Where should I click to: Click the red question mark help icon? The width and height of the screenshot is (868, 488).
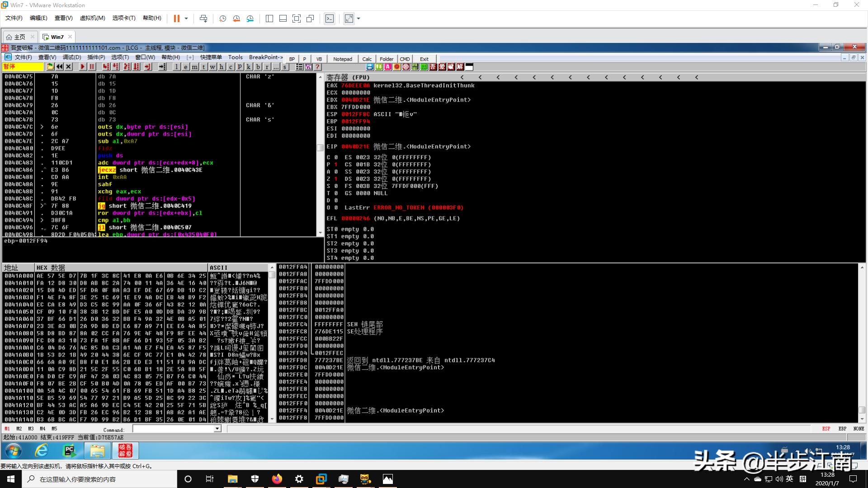pyautogui.click(x=318, y=67)
